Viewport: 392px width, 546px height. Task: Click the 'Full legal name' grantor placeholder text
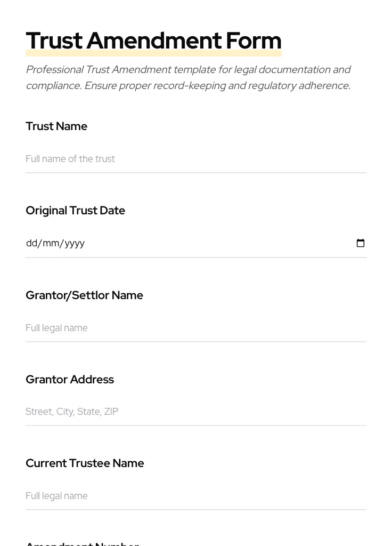point(56,328)
